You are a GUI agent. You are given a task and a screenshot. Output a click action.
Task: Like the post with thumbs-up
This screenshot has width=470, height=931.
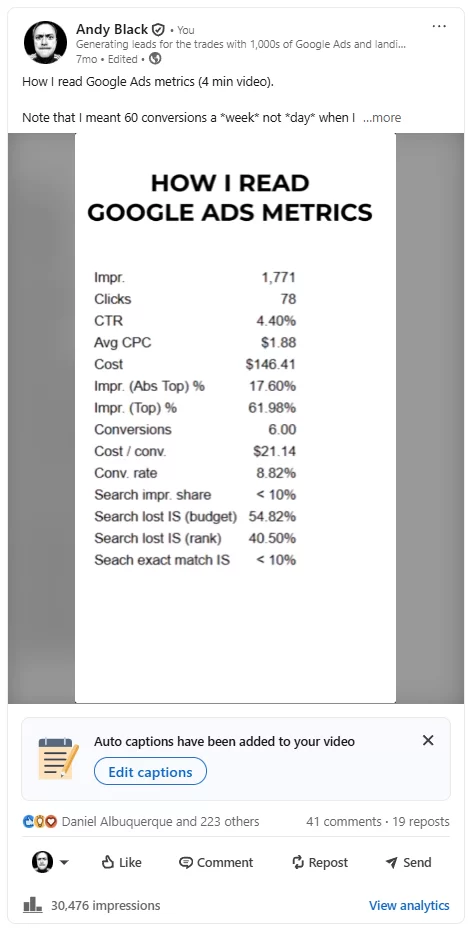[122, 863]
